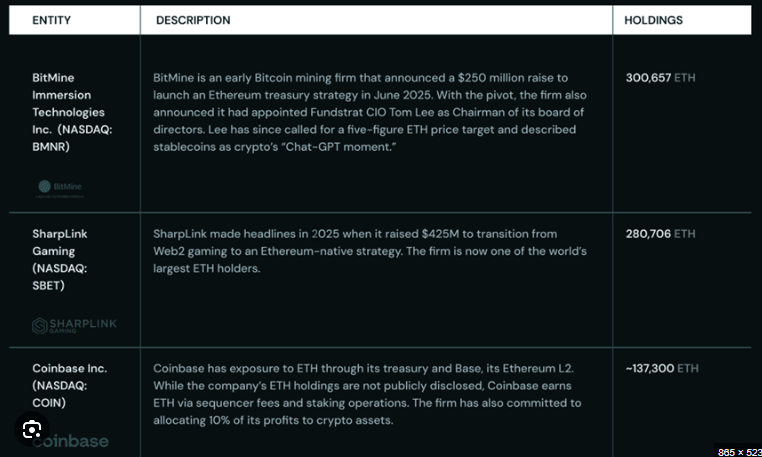
Task: Click the visual search lens icon
Action: [32, 429]
